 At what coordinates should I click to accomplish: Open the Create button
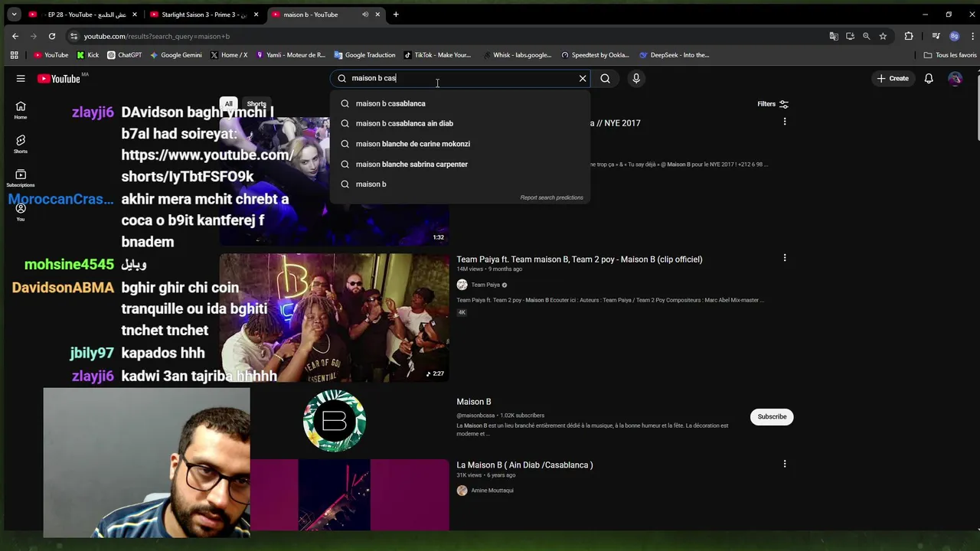point(893,78)
